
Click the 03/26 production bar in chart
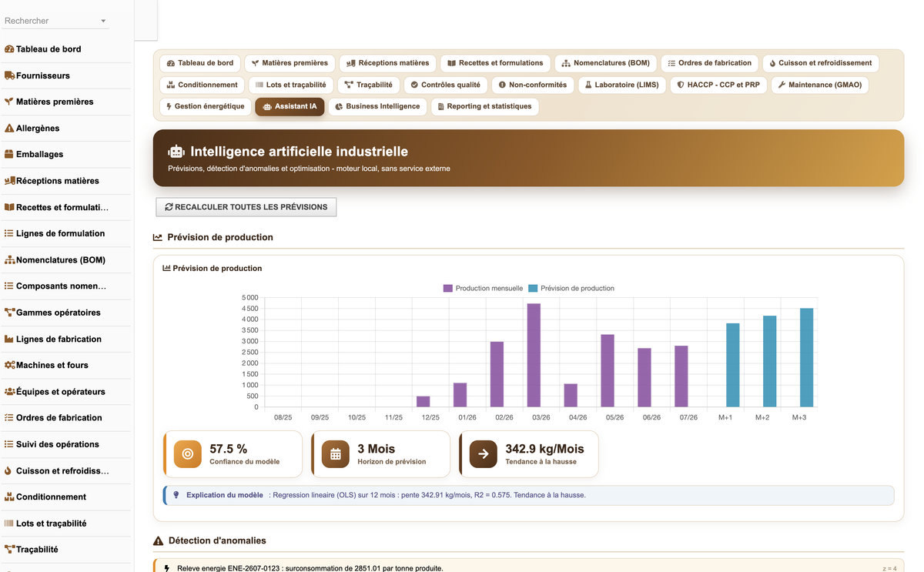click(x=534, y=355)
